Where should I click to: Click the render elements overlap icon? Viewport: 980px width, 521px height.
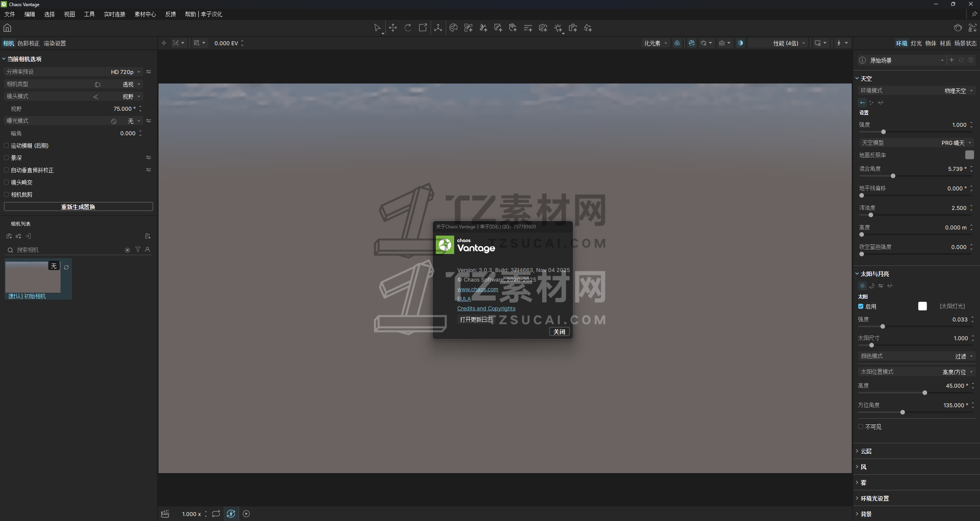[677, 43]
